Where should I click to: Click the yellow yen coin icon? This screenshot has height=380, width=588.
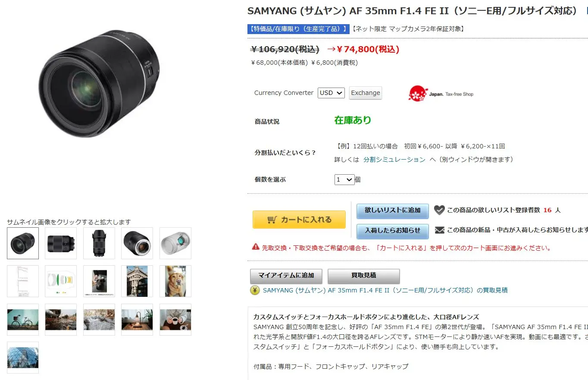pos(255,290)
